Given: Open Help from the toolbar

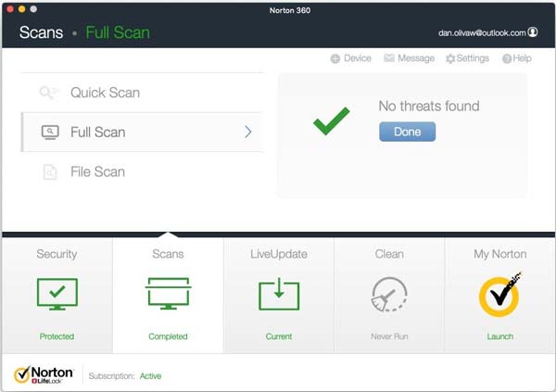Looking at the screenshot, I should [x=517, y=58].
